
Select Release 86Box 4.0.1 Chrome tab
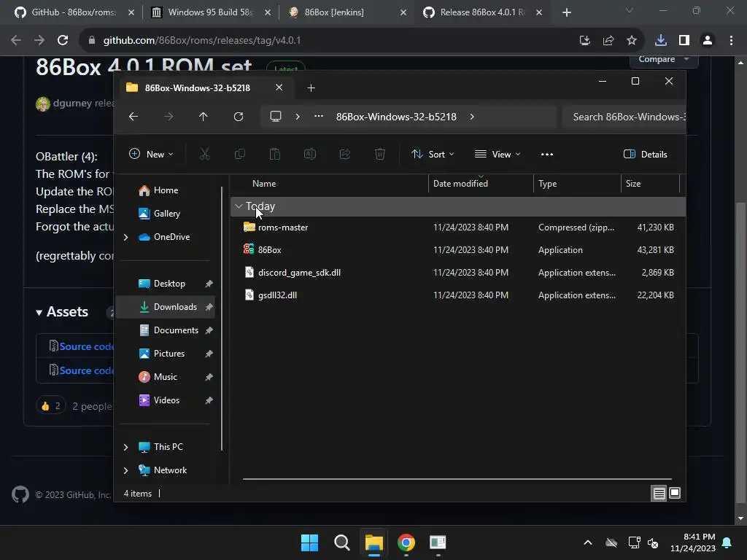tap(483, 12)
